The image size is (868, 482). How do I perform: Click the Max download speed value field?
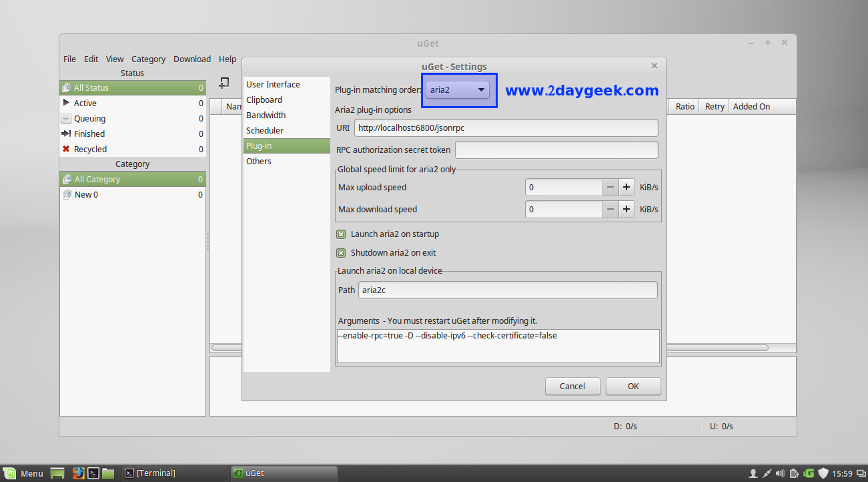564,210
